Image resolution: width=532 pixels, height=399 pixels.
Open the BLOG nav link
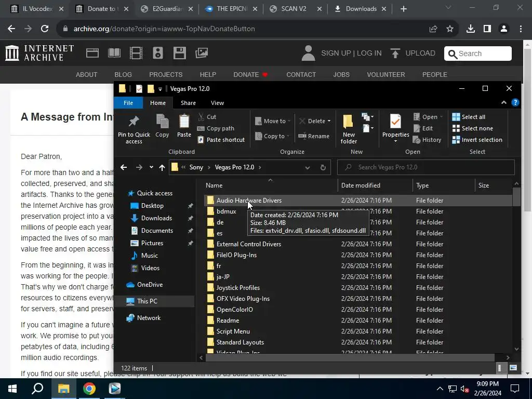point(123,75)
